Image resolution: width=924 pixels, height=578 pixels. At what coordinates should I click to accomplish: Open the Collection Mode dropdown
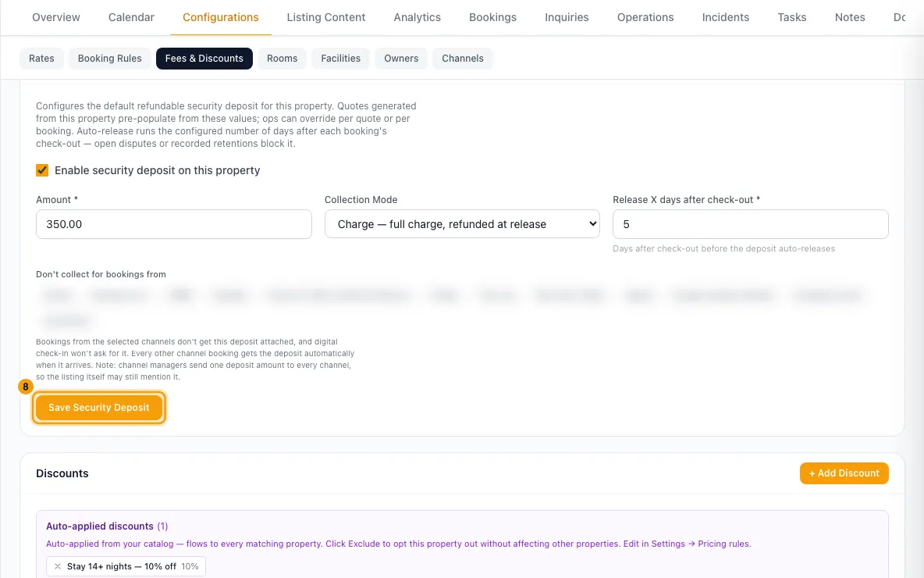(x=462, y=224)
